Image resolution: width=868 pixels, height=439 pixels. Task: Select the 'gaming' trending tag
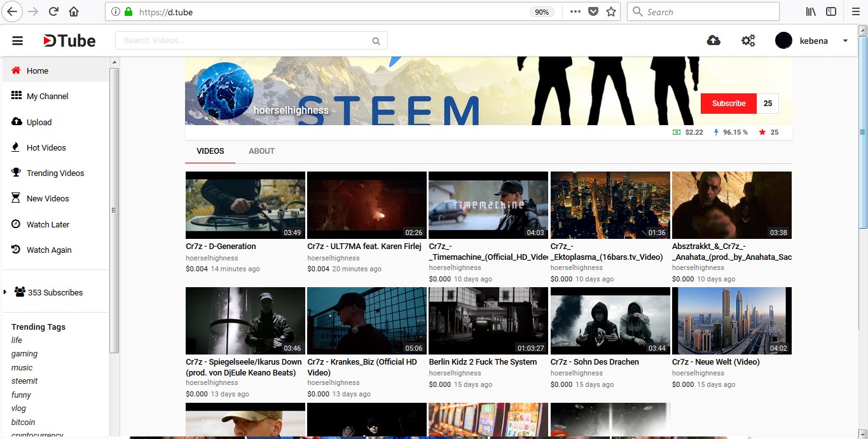tap(24, 354)
